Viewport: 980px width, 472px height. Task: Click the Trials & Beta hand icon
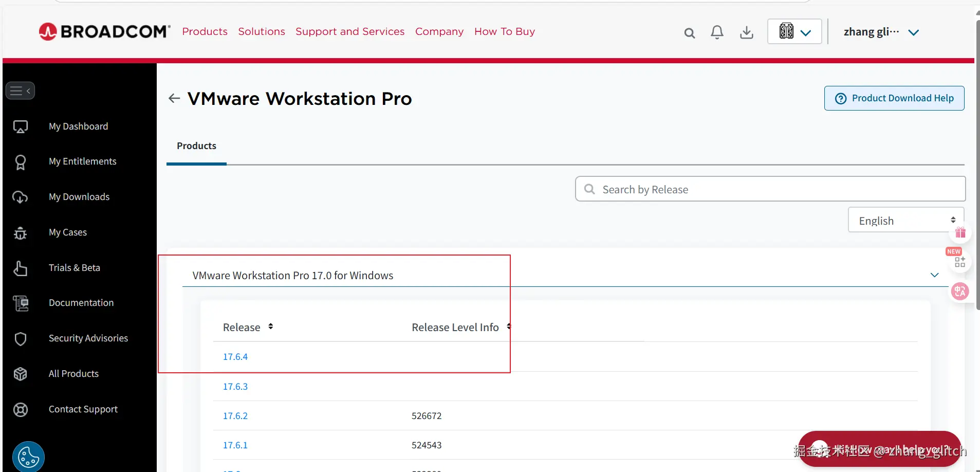click(20, 268)
